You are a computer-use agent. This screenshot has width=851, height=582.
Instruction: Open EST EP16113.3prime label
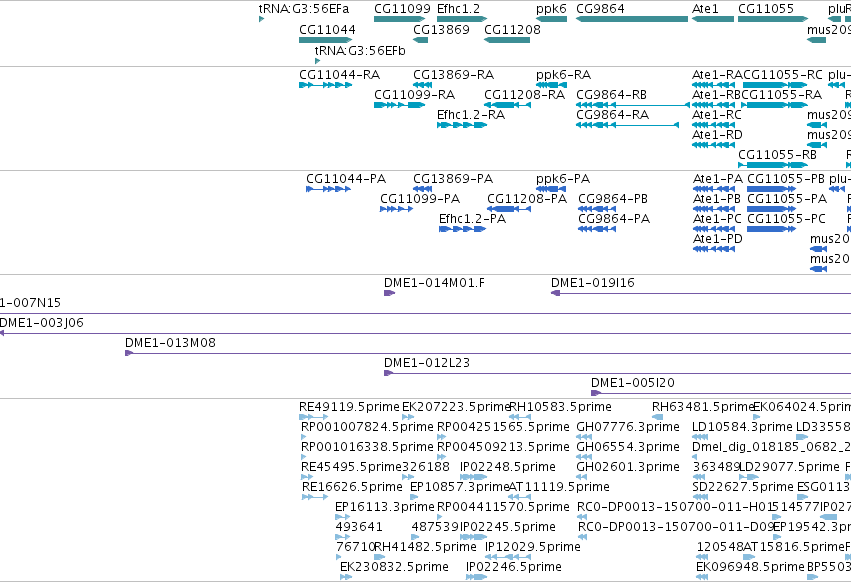(385, 507)
